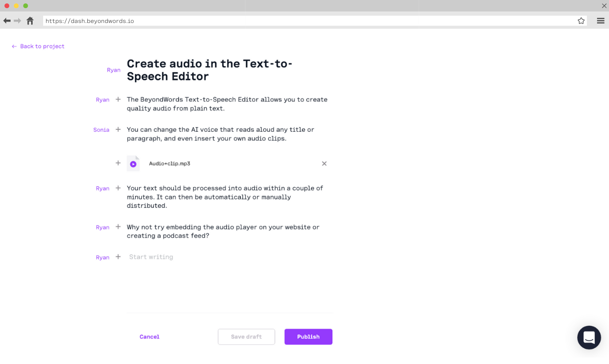Click the purple Publish button
The image size is (609, 364).
308,337
